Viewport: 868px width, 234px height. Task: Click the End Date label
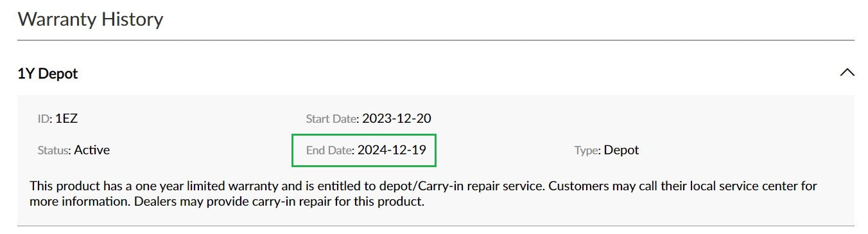pyautogui.click(x=329, y=150)
